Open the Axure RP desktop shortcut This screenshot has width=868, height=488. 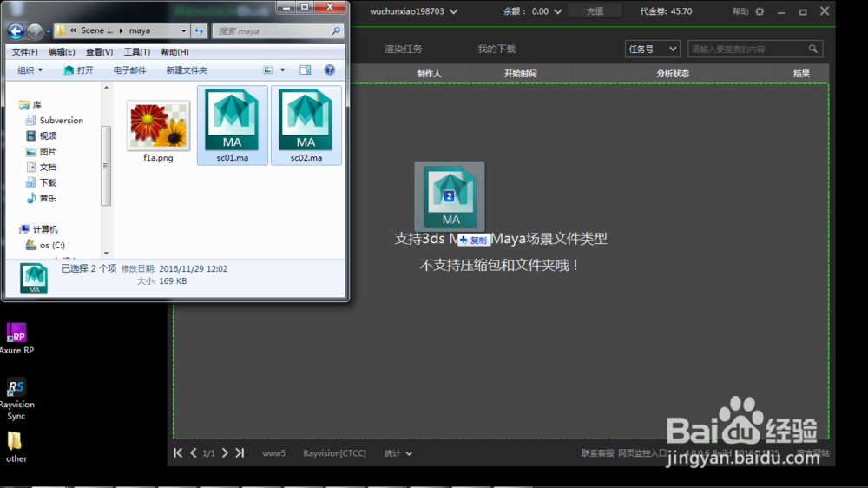[16, 339]
